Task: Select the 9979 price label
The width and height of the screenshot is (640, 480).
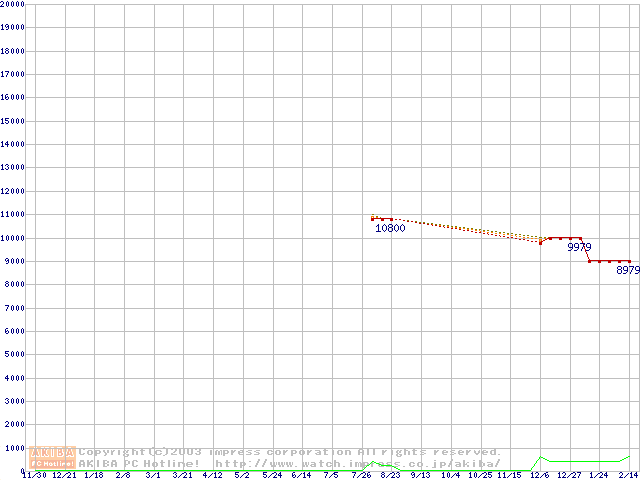Action: tap(579, 247)
